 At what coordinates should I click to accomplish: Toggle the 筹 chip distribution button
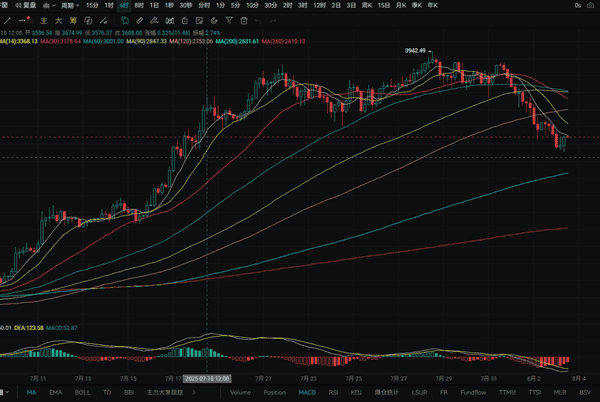click(73, 21)
